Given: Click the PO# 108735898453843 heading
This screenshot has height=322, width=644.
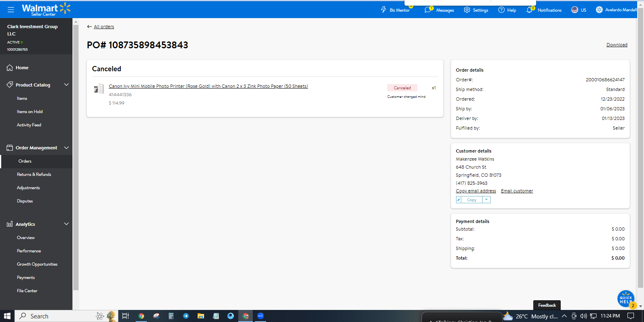Looking at the screenshot, I should [138, 45].
